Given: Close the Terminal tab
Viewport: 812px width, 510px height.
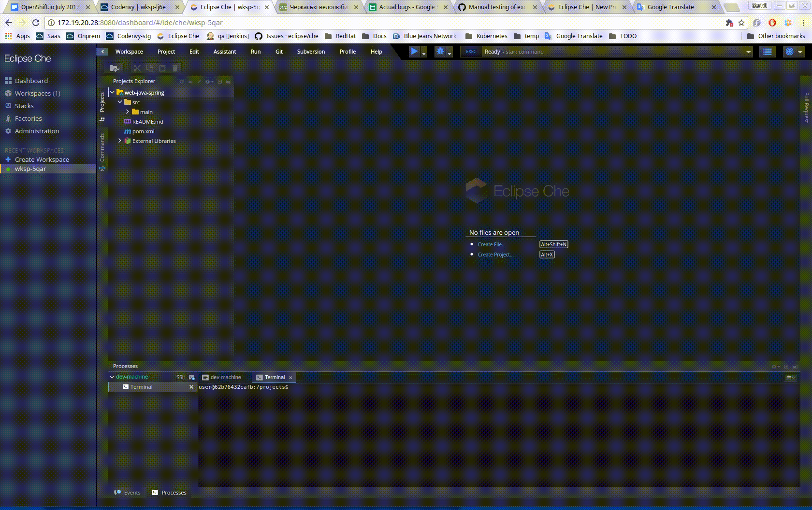Looking at the screenshot, I should click(x=290, y=378).
